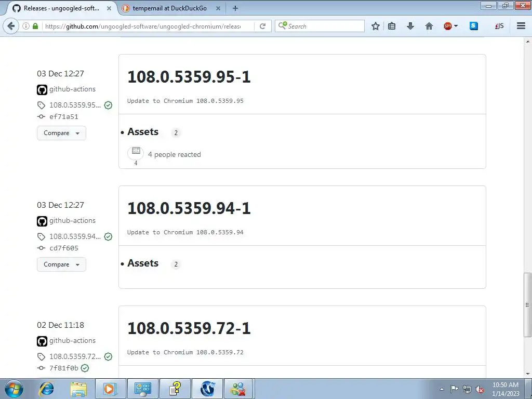Open release title 108.0.5359.72-1
Viewport: 532px width, 399px height.
pos(189,328)
